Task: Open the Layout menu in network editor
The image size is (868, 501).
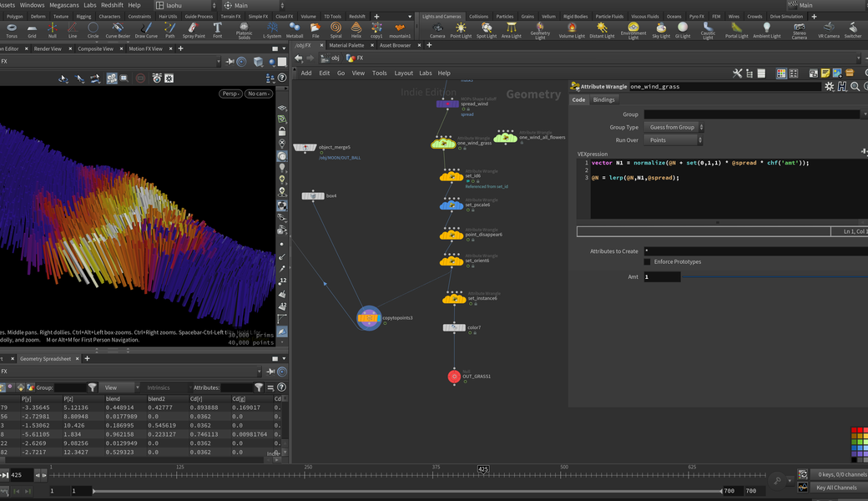Action: coord(403,73)
